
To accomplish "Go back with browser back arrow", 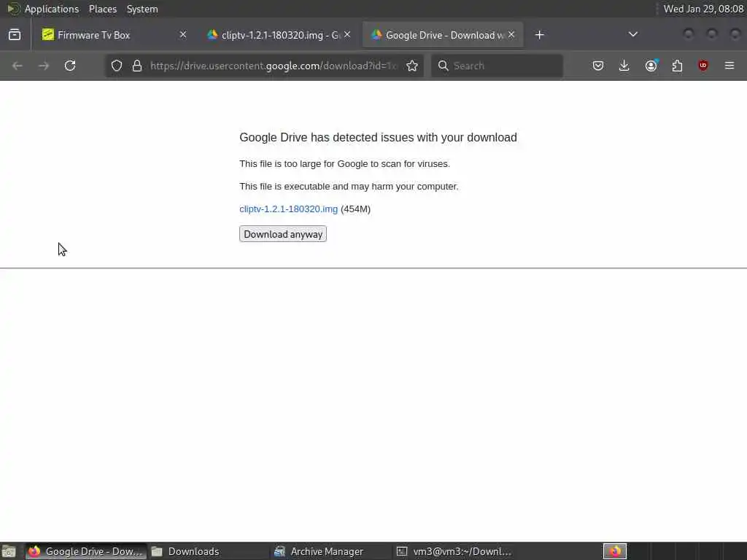I will coord(18,66).
